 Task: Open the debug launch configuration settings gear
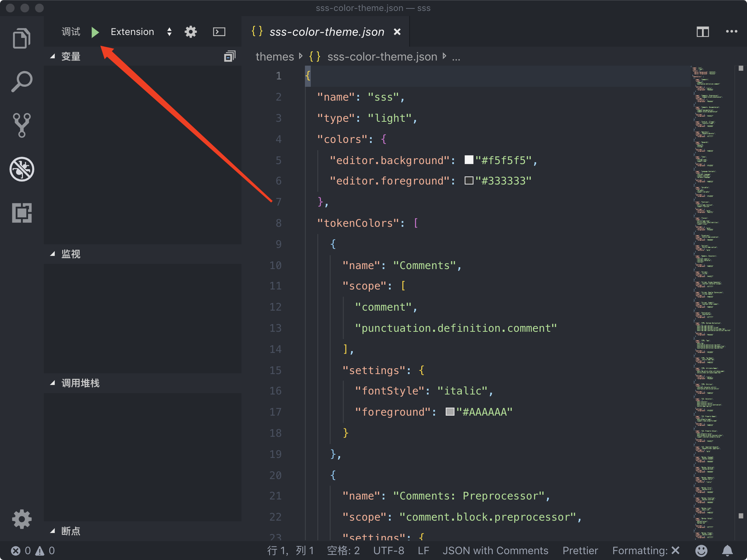[190, 32]
